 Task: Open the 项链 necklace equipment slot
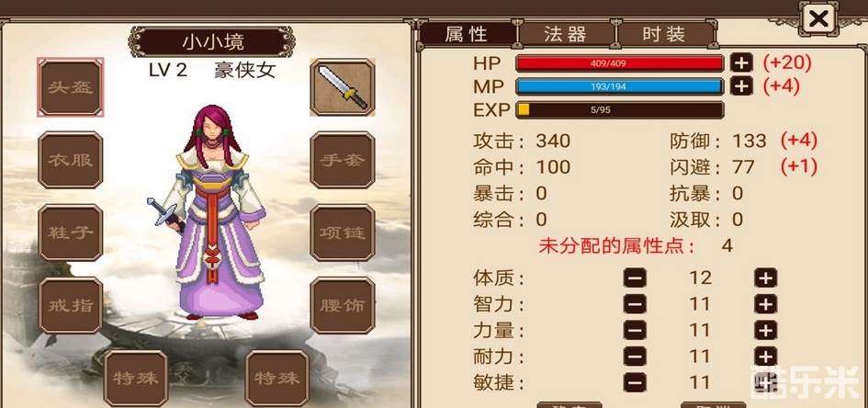pyautogui.click(x=342, y=232)
